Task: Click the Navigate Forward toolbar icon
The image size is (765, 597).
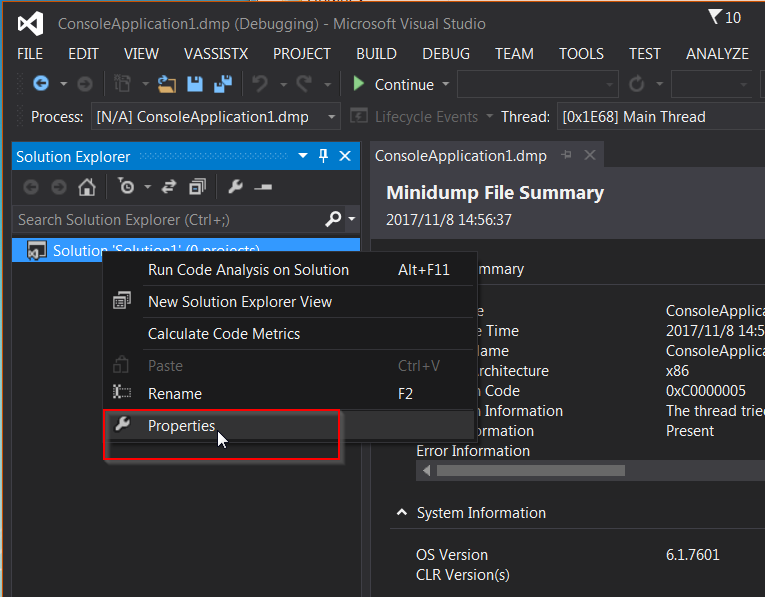Action: (x=85, y=84)
